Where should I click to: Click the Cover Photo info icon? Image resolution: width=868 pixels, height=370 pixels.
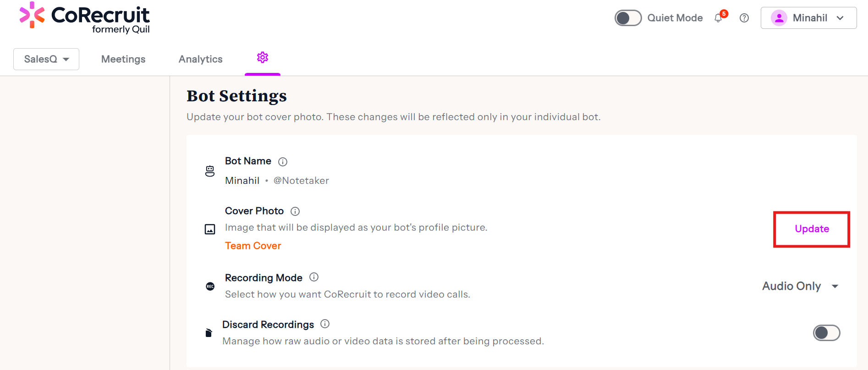pos(295,211)
